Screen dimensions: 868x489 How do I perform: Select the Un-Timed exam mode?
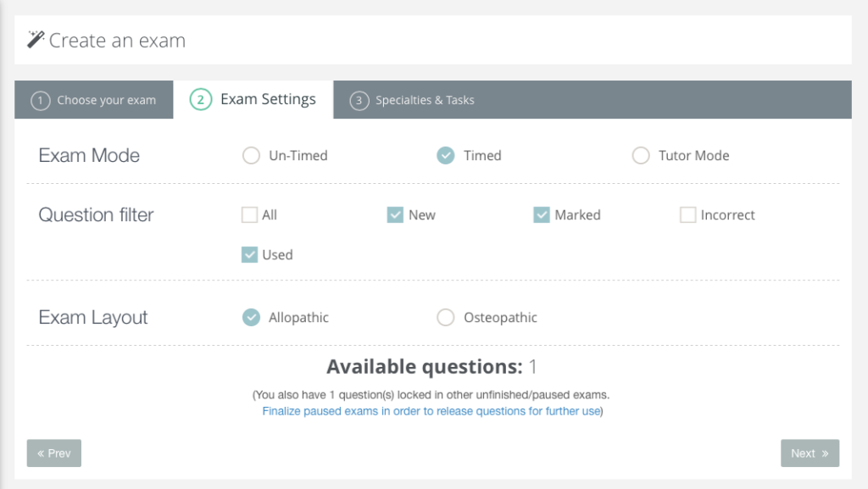point(251,156)
